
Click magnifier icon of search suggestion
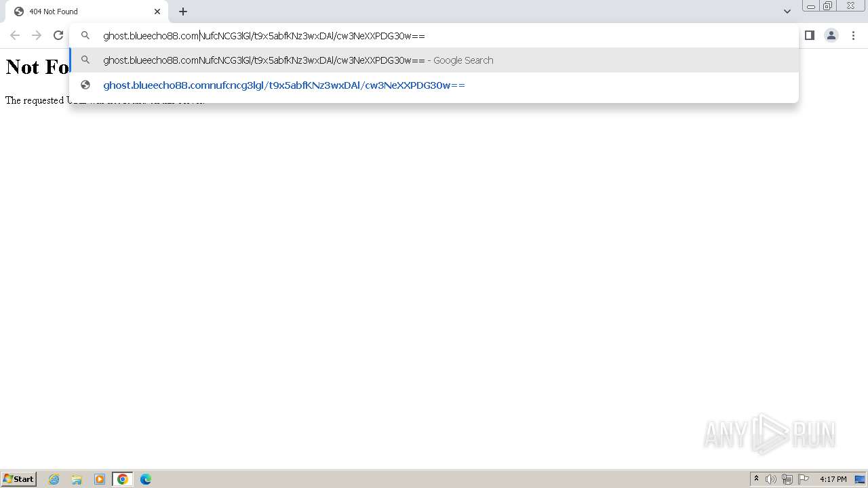point(85,60)
